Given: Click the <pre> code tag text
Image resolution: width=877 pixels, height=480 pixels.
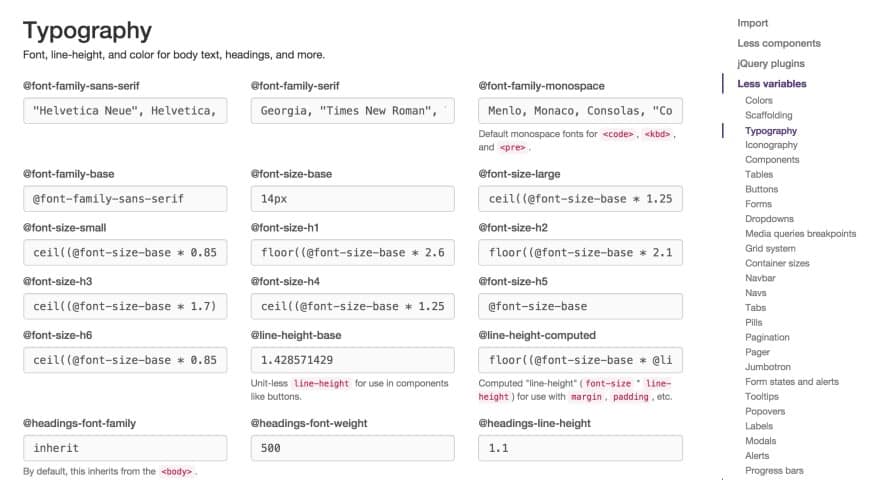Looking at the screenshot, I should click(x=512, y=148).
